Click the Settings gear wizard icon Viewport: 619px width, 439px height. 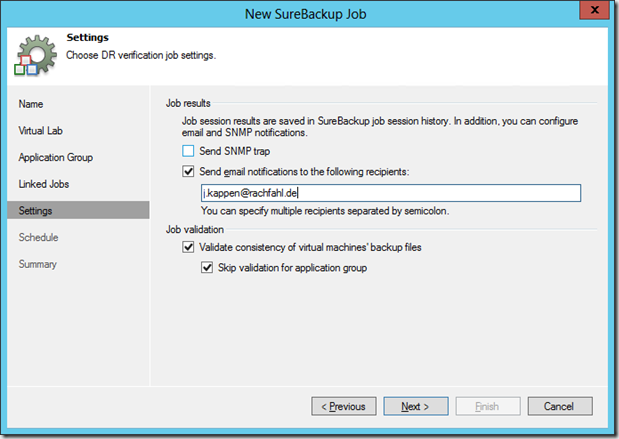(36, 55)
